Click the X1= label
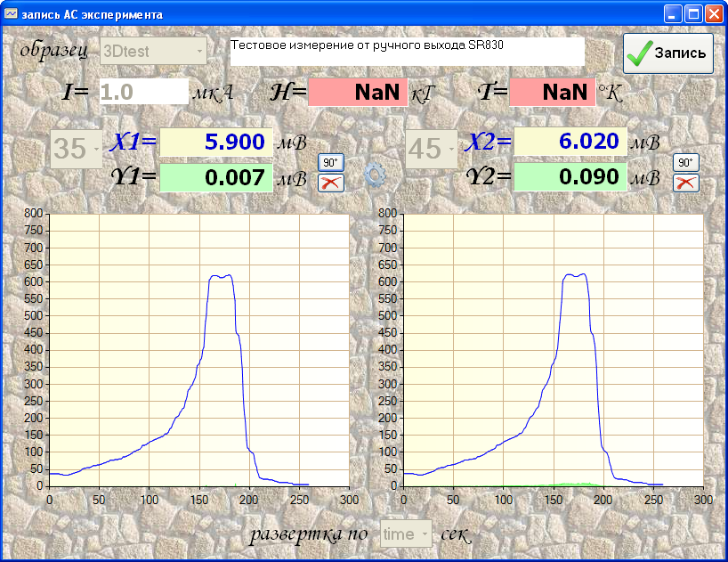This screenshot has width=728, height=562. click(x=133, y=142)
